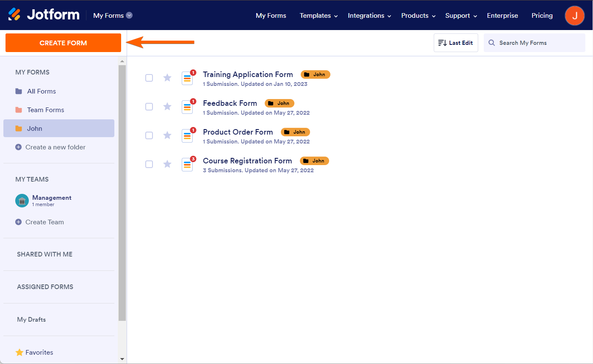Select the Feedback Form checkbox

[149, 107]
